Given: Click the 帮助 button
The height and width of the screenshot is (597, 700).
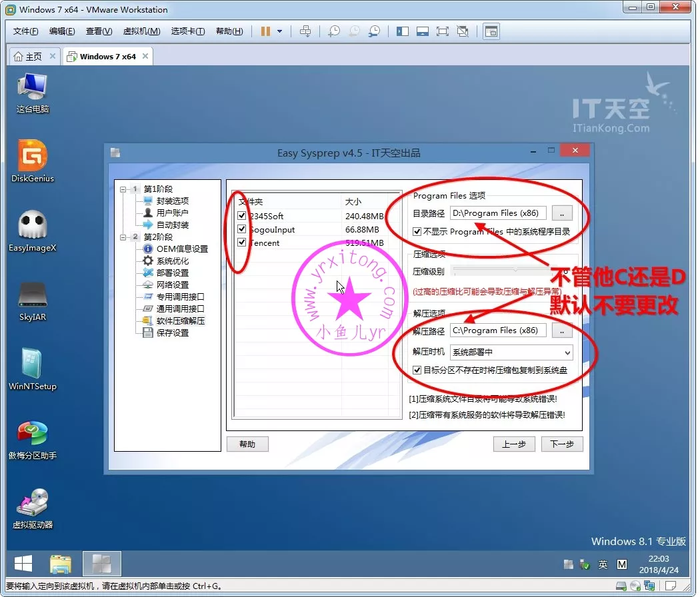Looking at the screenshot, I should (247, 444).
